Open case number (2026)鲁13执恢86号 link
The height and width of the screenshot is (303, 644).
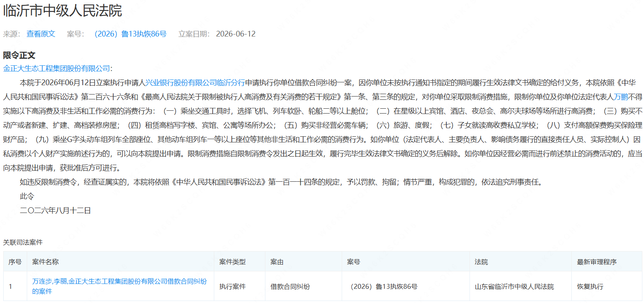click(130, 34)
